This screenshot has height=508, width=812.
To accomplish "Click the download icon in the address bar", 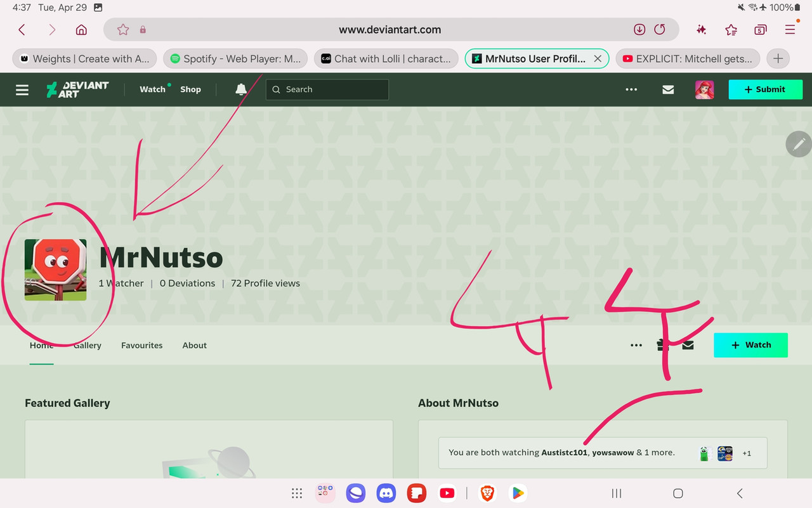I will click(x=639, y=30).
